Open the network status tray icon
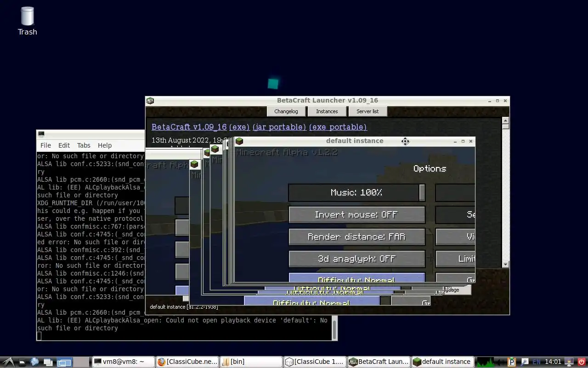The image size is (588, 368). point(570,362)
